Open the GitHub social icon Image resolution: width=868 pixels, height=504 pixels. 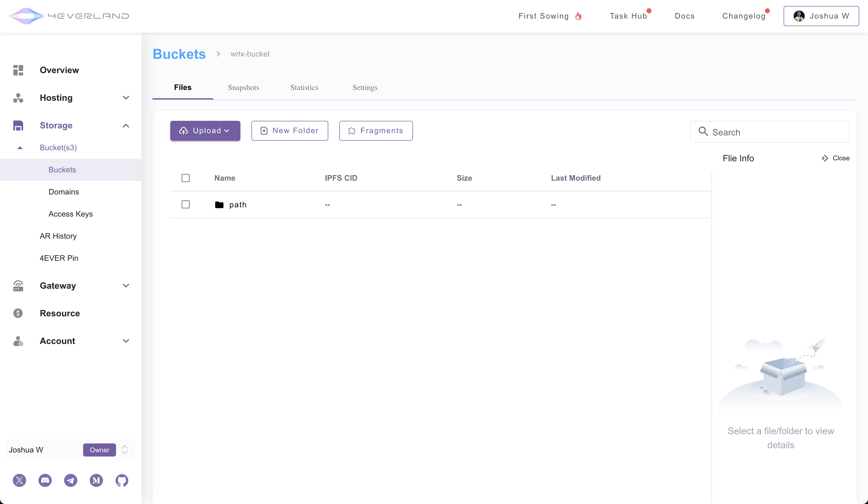(122, 480)
